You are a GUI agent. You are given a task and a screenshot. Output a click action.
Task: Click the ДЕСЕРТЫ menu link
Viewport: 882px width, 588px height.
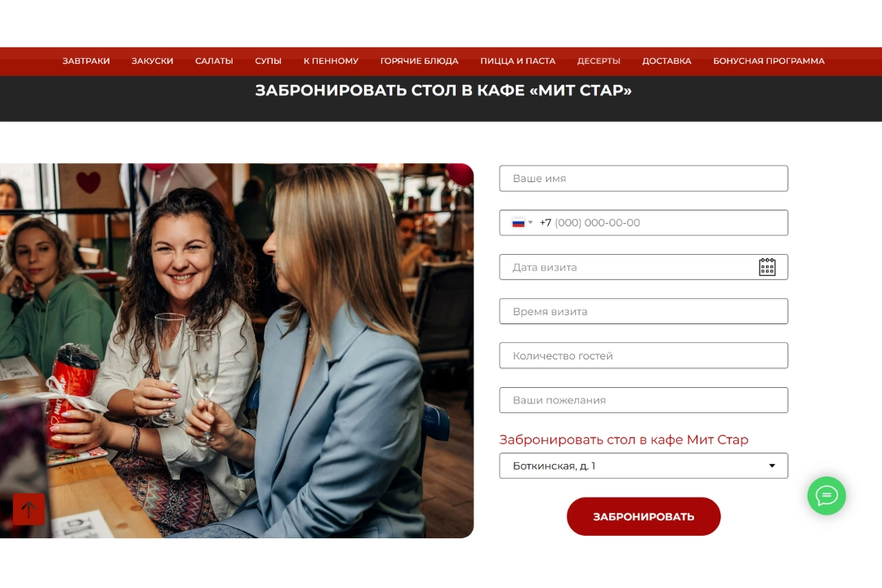coord(599,60)
